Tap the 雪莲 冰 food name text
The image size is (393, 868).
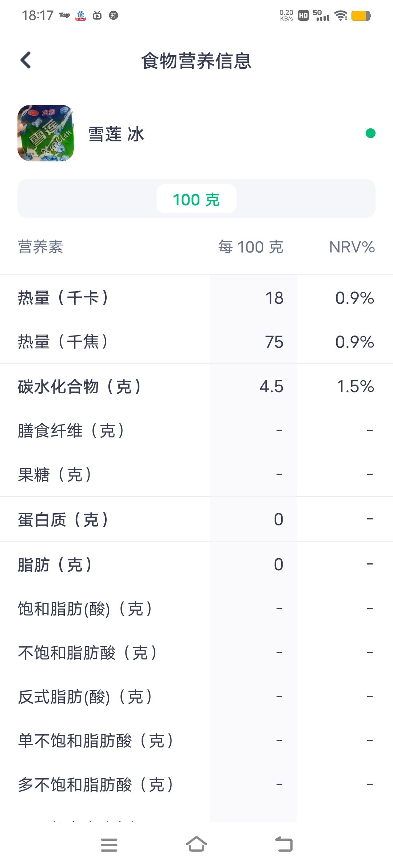[x=116, y=134]
